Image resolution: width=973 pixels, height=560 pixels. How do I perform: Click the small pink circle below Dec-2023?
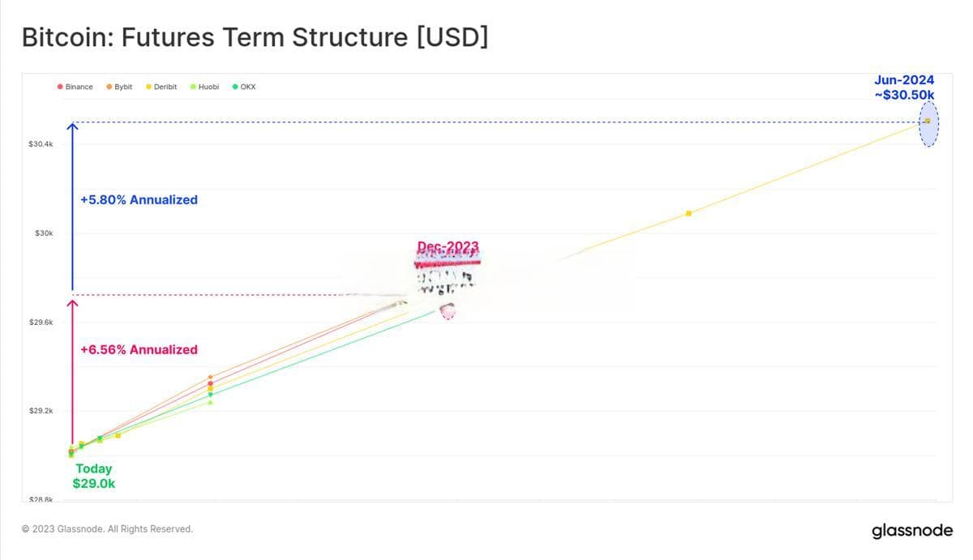coord(447,310)
